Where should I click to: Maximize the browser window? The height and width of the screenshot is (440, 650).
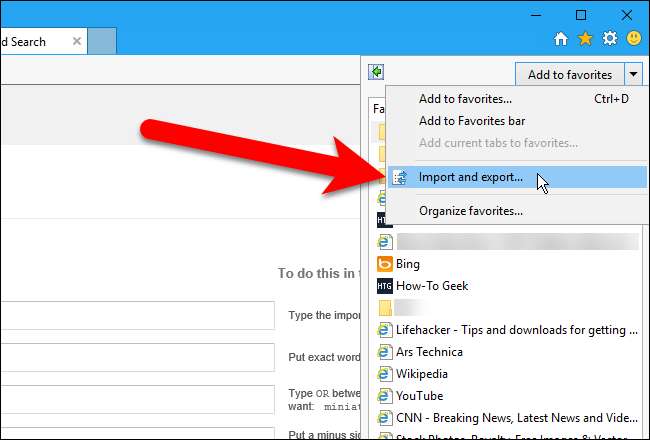point(581,15)
